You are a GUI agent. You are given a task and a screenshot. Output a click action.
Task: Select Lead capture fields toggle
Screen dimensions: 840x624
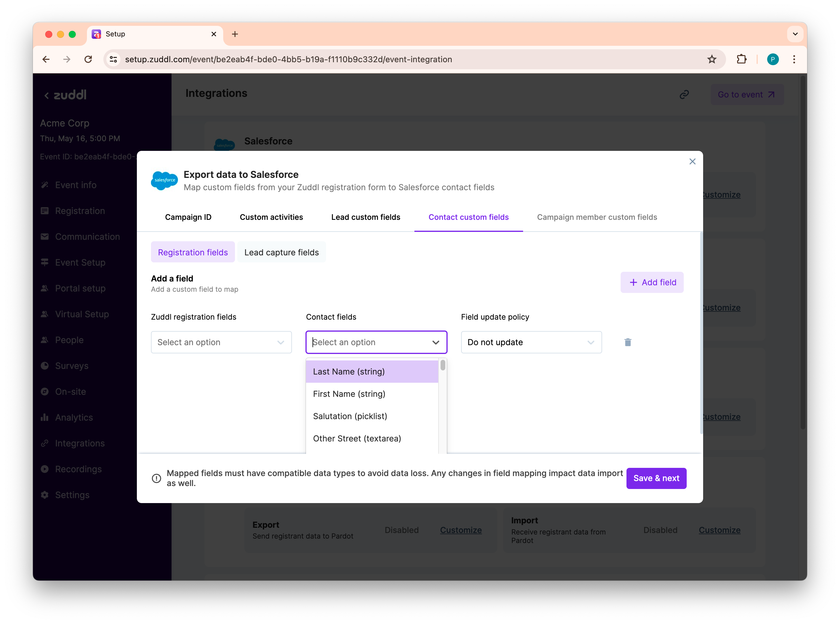click(x=281, y=252)
